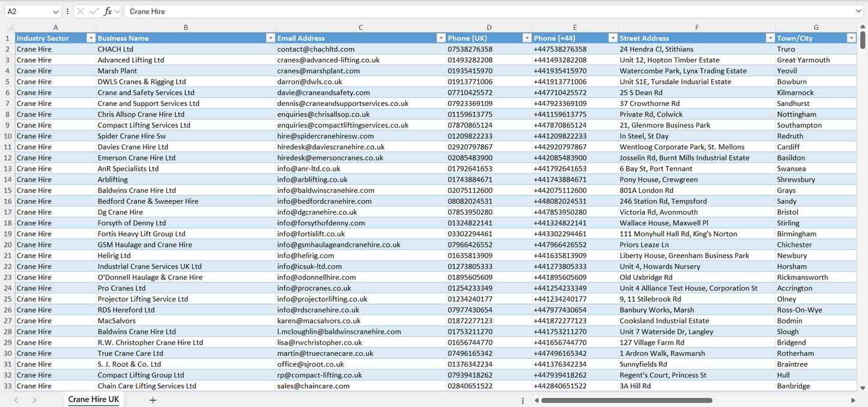
Task: Select cell R.W. Christopher Crane Hire Ltd
Action: pyautogui.click(x=186, y=343)
